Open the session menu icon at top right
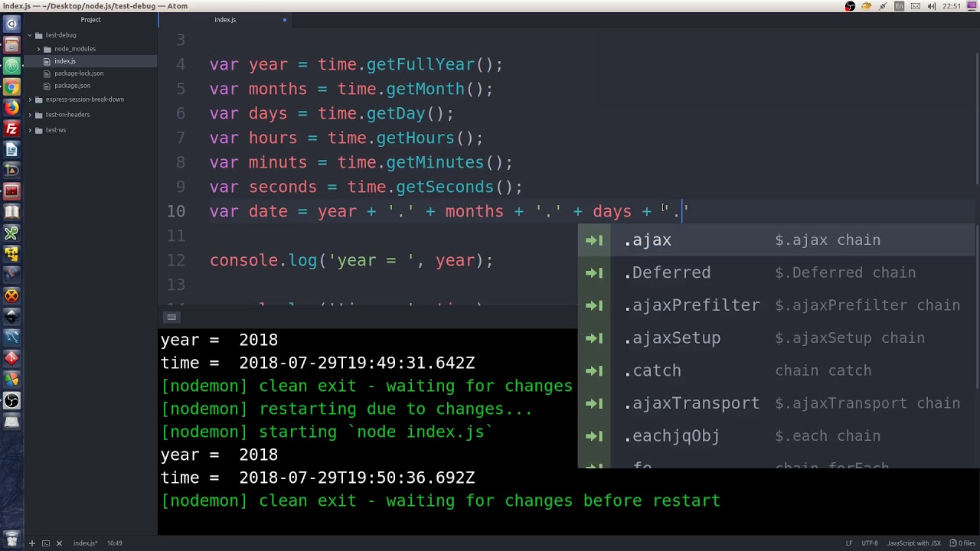Image resolution: width=980 pixels, height=551 pixels. (x=971, y=6)
